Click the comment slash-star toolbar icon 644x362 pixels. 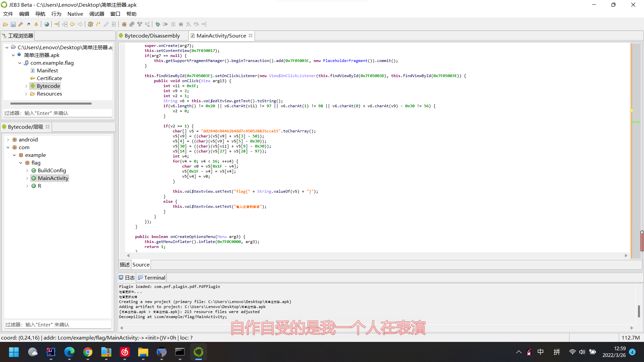98,24
